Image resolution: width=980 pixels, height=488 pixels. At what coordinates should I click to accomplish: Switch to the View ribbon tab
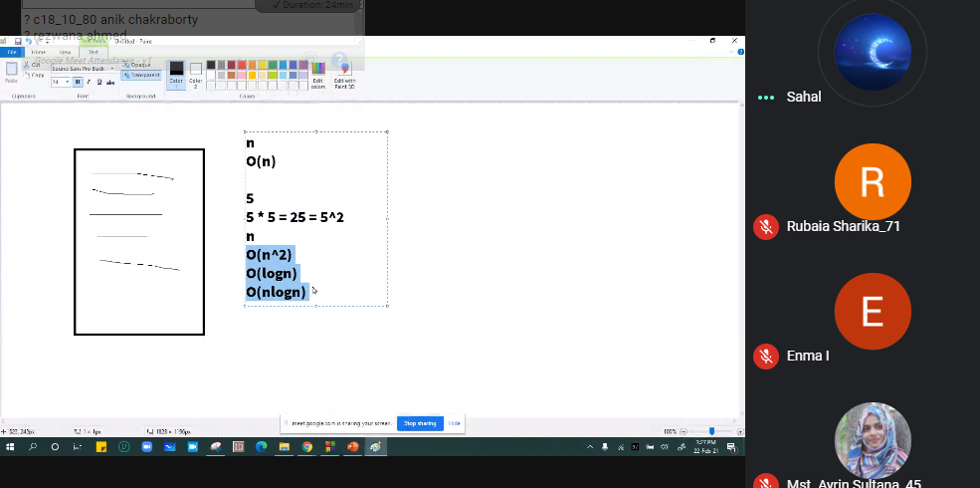[65, 51]
